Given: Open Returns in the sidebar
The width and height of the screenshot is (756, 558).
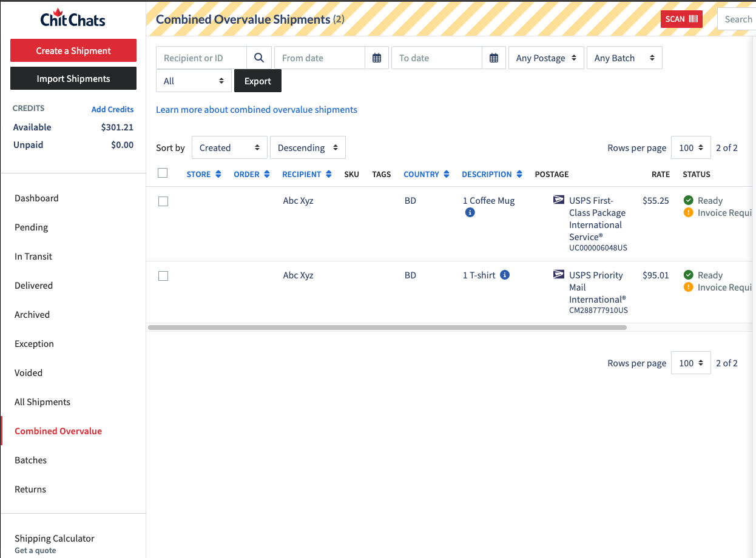Looking at the screenshot, I should [x=30, y=489].
